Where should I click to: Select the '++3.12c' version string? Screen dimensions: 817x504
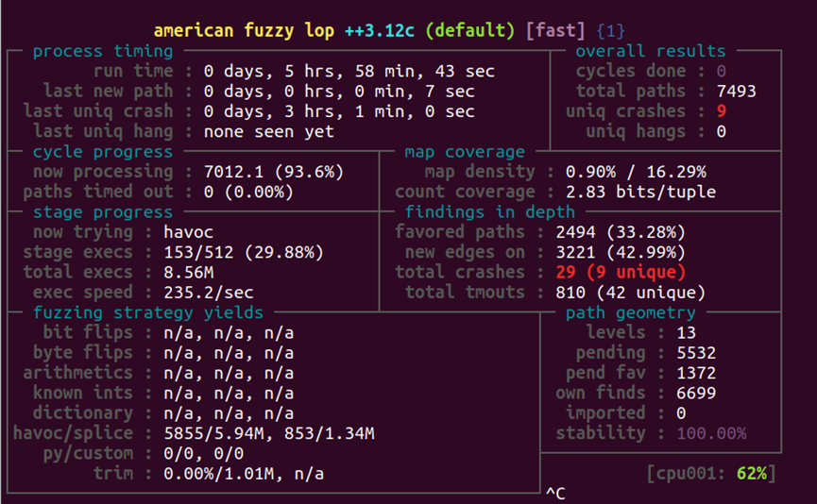click(x=380, y=31)
